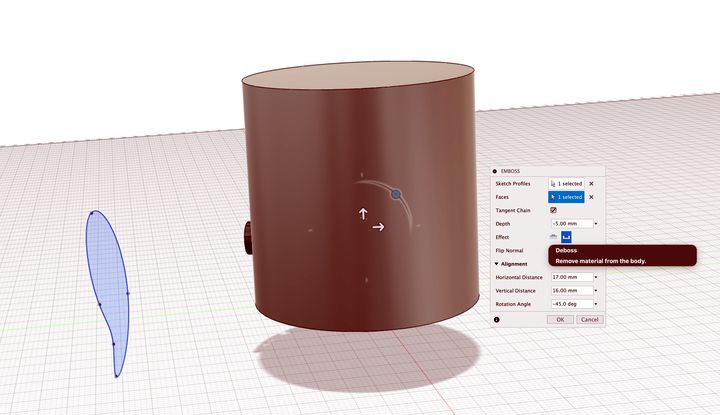
Task: Click the info icon in Emboss dialog
Action: coord(497,319)
